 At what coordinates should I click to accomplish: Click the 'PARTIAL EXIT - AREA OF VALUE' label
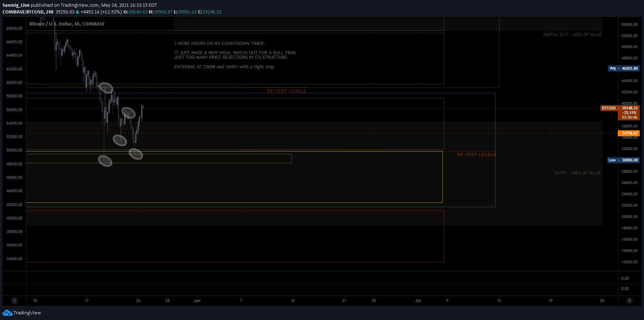coord(572,35)
